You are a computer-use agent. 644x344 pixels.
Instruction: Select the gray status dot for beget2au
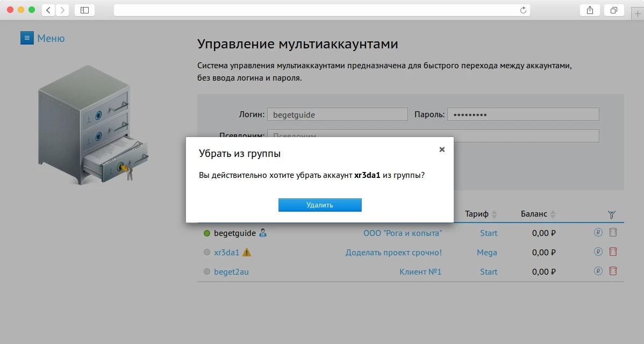click(207, 272)
